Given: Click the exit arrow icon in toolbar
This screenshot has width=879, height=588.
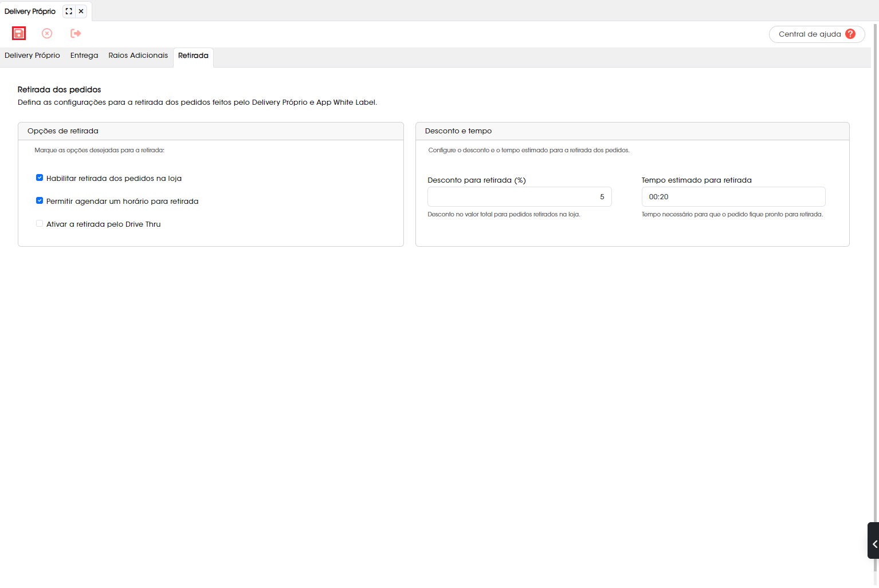Looking at the screenshot, I should [76, 33].
